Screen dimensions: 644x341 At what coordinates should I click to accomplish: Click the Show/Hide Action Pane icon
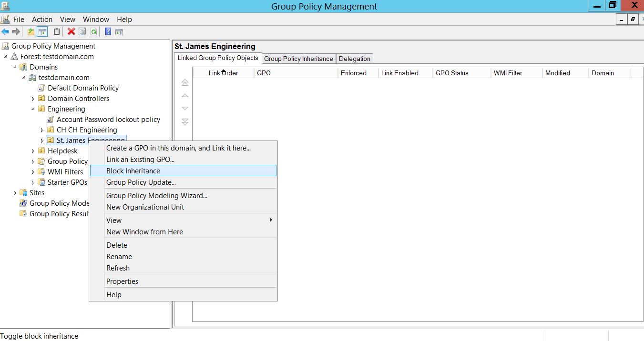pyautogui.click(x=119, y=32)
